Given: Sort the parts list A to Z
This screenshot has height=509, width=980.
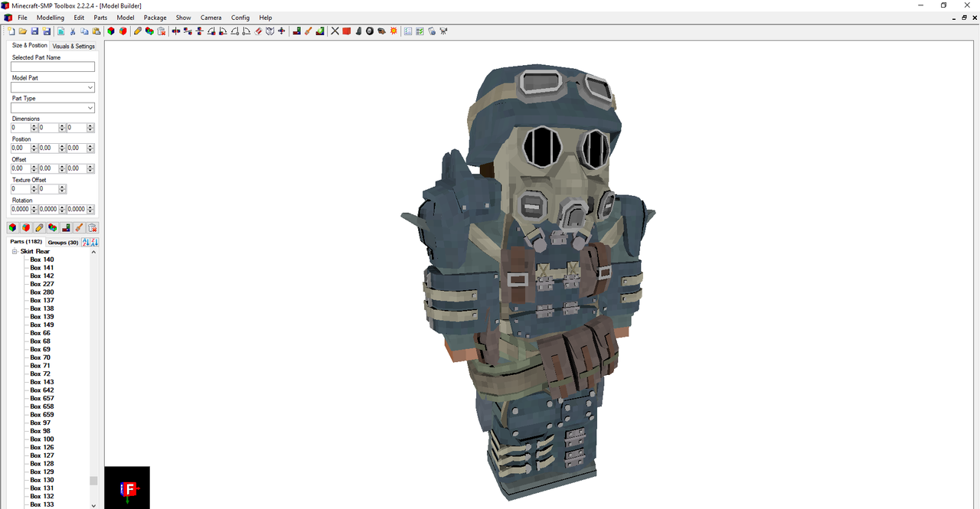Looking at the screenshot, I should coord(85,242).
